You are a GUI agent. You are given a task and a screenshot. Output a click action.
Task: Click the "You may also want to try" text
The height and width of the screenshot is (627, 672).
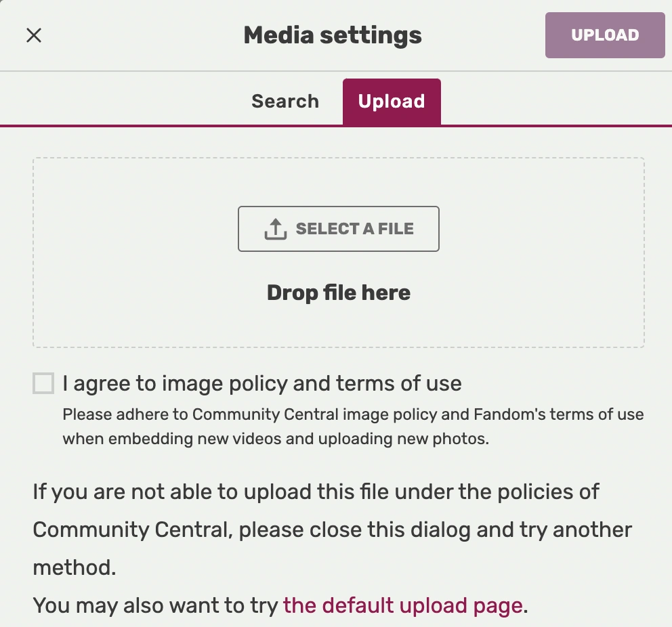[156, 605]
